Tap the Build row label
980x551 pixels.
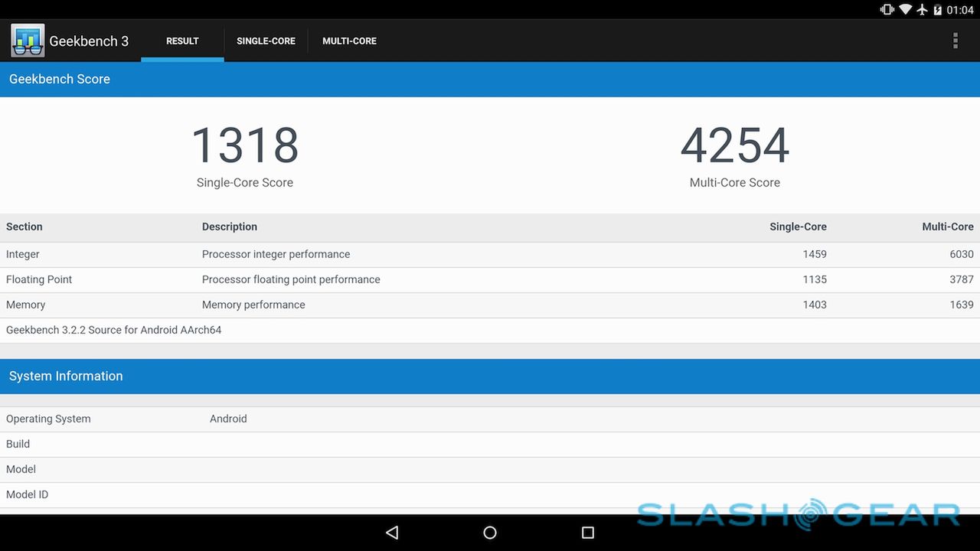click(18, 444)
